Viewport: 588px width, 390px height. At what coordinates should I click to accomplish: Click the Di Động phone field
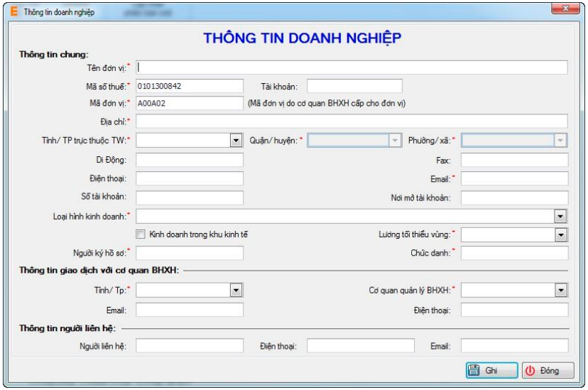pos(189,159)
